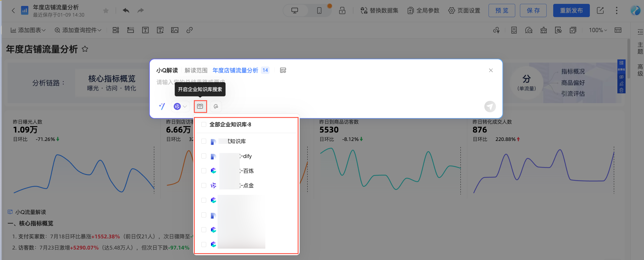This screenshot has height=260, width=644.
Task: Check the dify knowledge base checkbox
Action: point(204,156)
